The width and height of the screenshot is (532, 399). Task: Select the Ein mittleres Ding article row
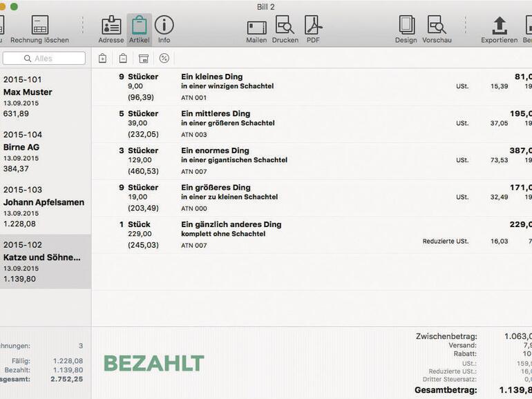[x=312, y=124]
